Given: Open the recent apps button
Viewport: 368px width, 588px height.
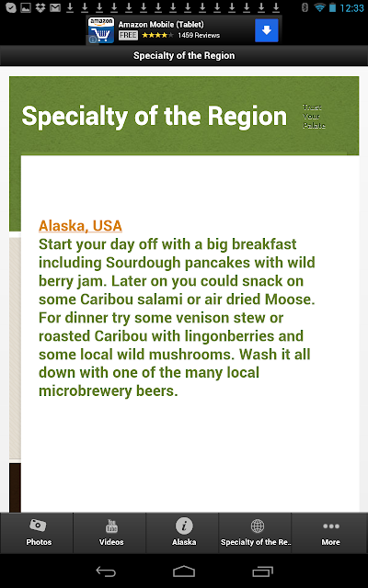Looking at the screenshot, I should (262, 571).
